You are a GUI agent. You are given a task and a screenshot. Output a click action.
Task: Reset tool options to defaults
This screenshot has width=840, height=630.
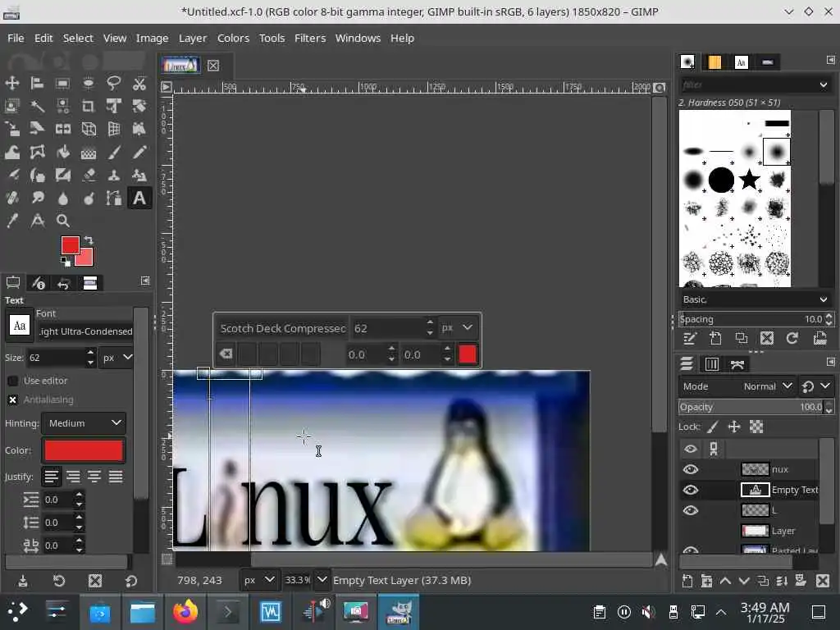coord(131,581)
